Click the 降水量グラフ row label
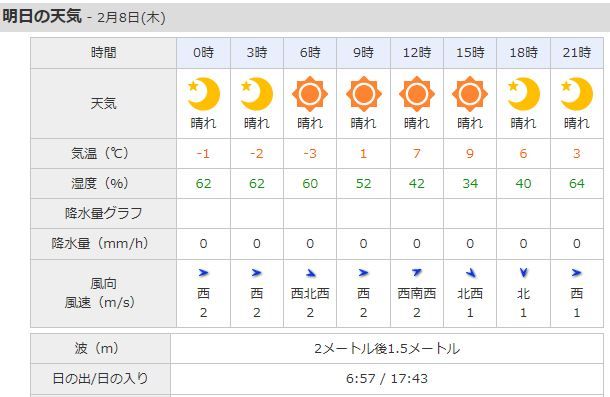The width and height of the screenshot is (610, 397). [103, 213]
